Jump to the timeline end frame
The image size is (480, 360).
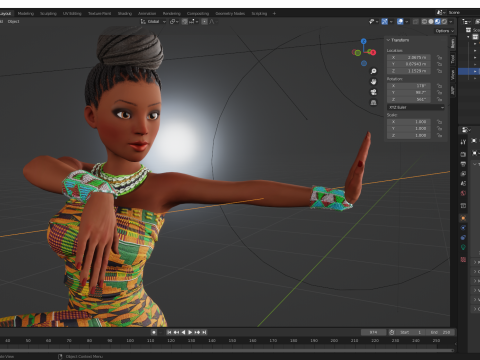click(x=204, y=332)
